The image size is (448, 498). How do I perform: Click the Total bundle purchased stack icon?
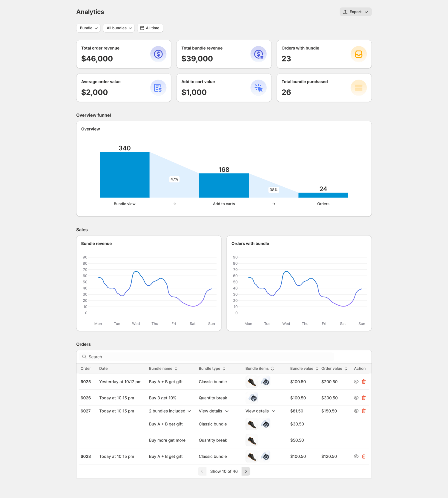(358, 88)
